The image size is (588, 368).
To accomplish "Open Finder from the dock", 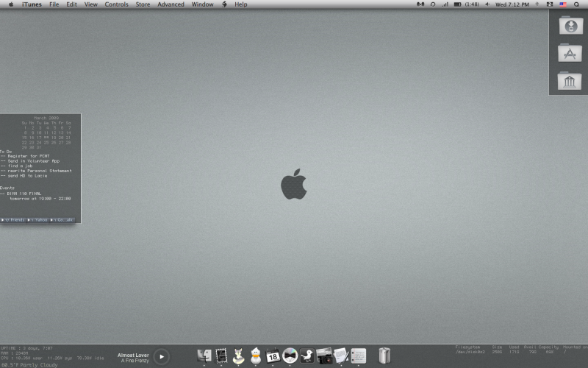I will coord(204,355).
